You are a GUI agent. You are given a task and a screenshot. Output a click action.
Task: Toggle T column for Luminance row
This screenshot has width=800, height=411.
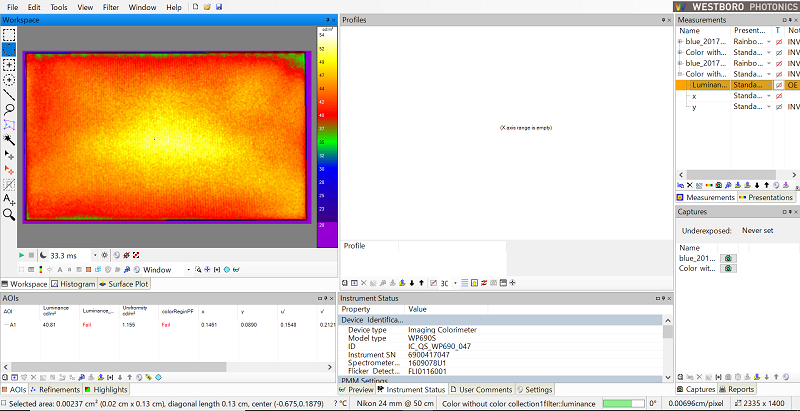779,85
